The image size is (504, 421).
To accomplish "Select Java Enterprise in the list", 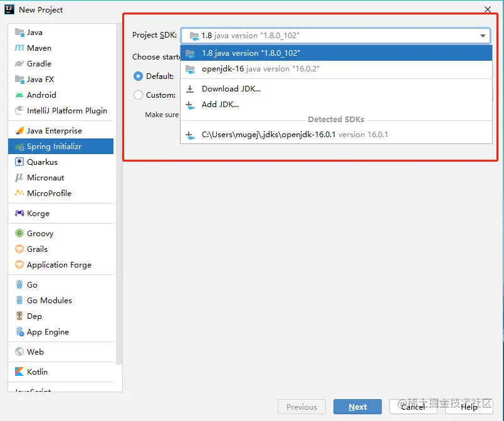I will 61,131.
